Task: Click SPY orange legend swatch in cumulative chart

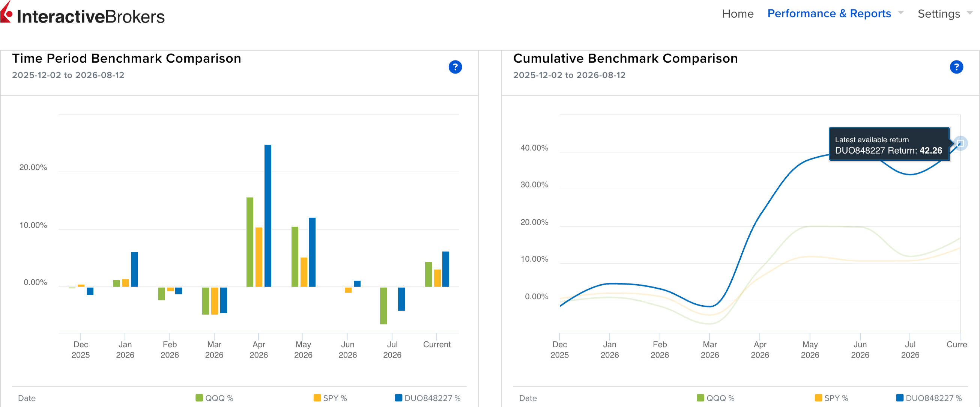Action: click(x=818, y=398)
